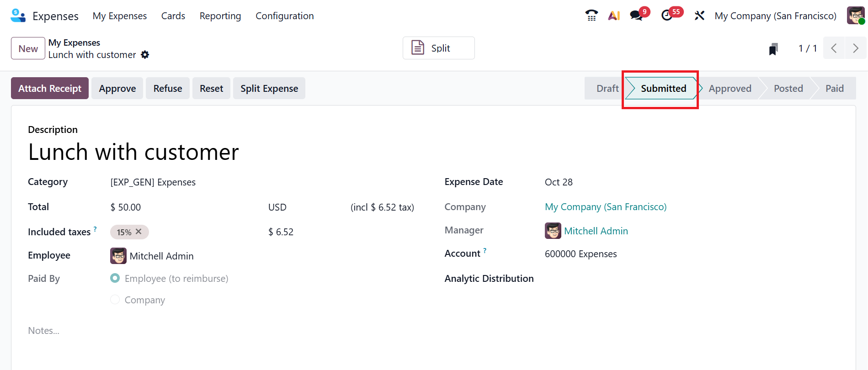Click the Notes text field
The image size is (868, 370).
pyautogui.click(x=183, y=331)
